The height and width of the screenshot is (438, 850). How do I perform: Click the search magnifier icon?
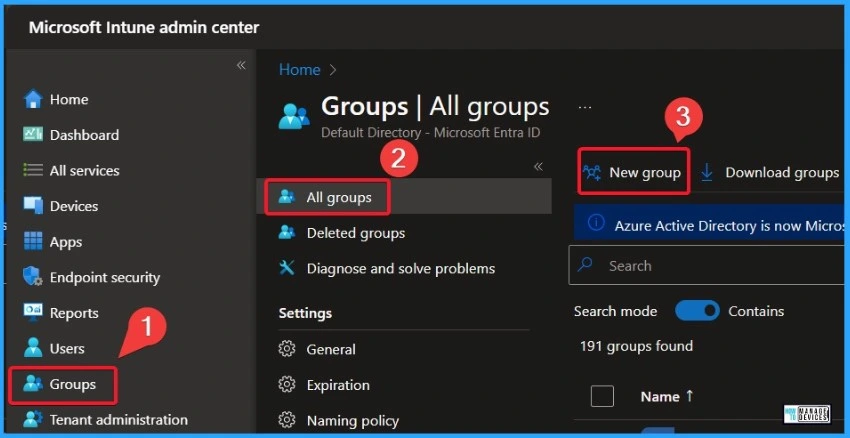click(585, 265)
